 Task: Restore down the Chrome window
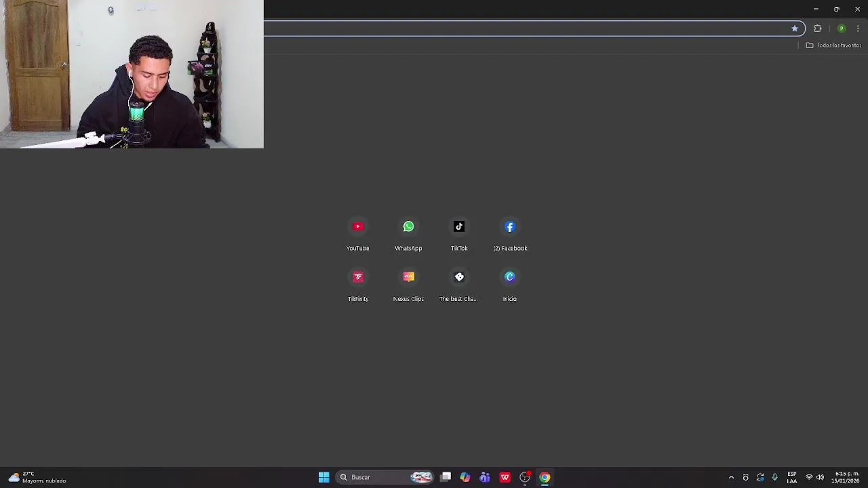coord(837,9)
